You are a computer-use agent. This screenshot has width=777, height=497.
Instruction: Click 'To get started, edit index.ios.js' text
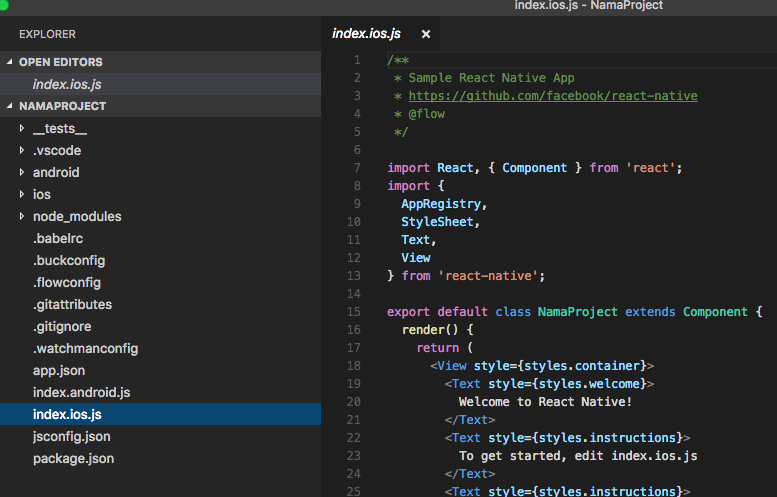[x=578, y=456]
